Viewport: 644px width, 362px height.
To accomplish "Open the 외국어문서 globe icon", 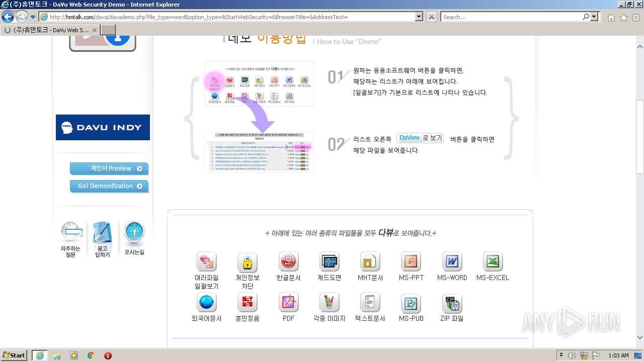I will click(x=207, y=303).
